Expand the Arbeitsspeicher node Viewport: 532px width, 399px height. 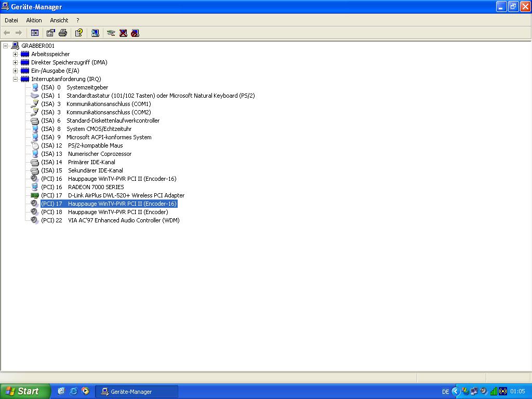(15, 54)
